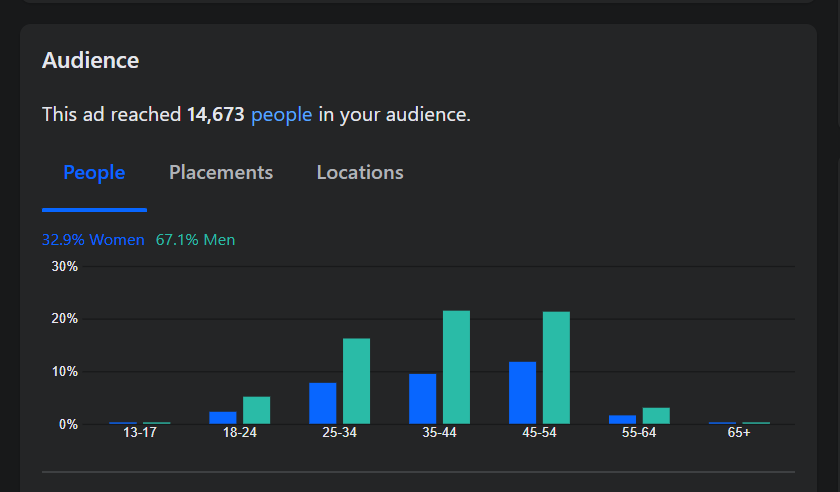Click the blue Women bar for 18-24
The height and width of the screenshot is (492, 840).
click(223, 418)
